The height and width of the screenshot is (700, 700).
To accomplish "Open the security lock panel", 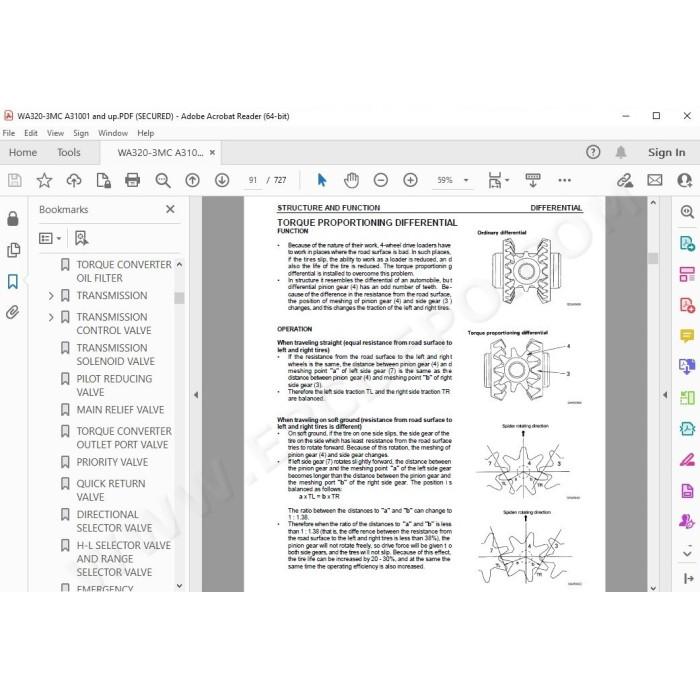I will point(13,218).
